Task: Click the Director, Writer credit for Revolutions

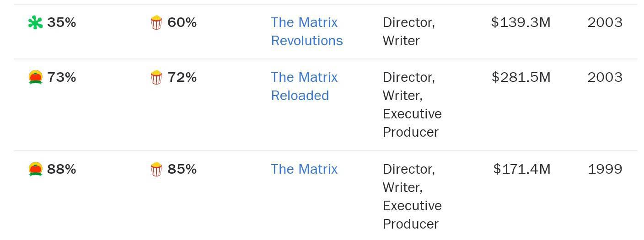Action: click(x=409, y=32)
